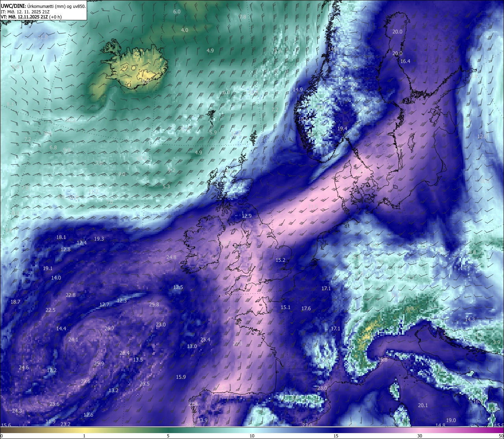Click the 14.0 value on the map
504x439 pixels.
(56, 278)
